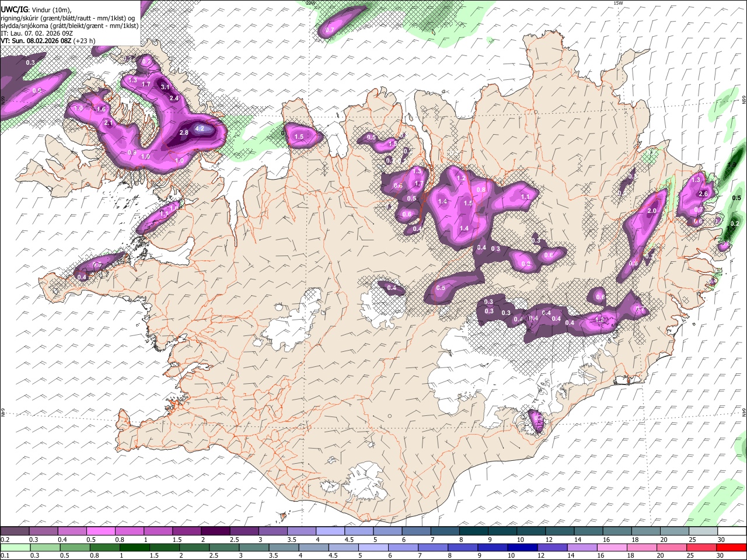Screen dimensions: 747x560
Task: Click the '2.1' value in the Westfjords
Action: (x=109, y=124)
